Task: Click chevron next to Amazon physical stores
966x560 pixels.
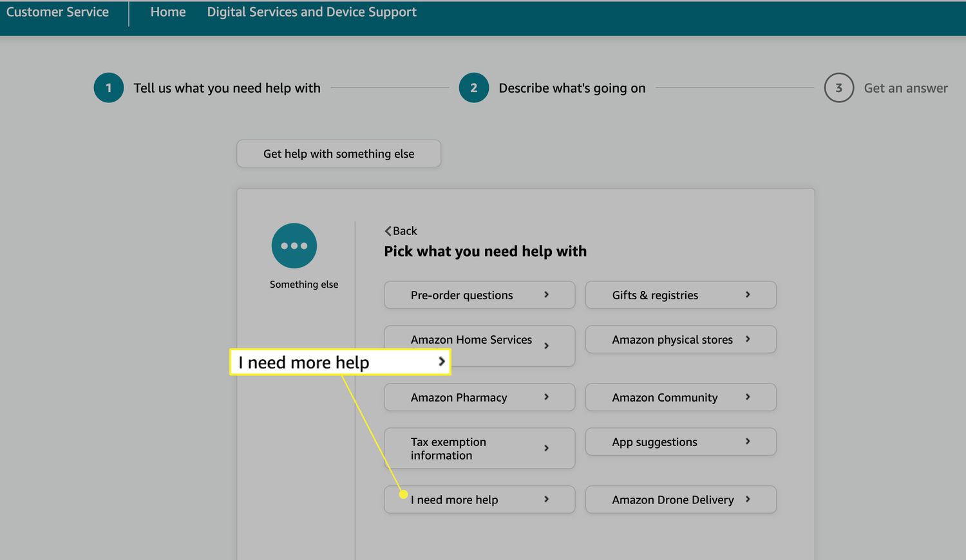Action: (x=748, y=339)
